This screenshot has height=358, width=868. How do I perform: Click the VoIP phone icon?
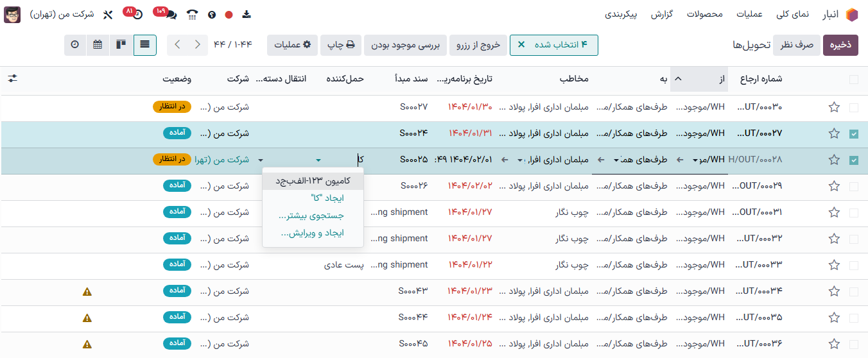(193, 14)
